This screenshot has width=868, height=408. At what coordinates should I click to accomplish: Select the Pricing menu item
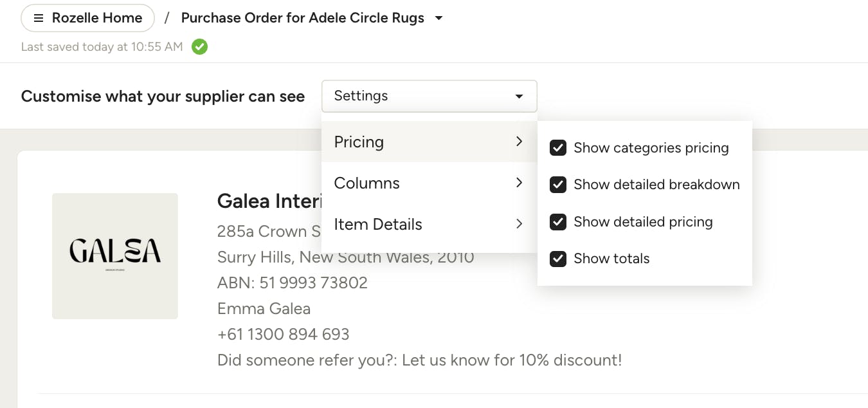tap(429, 142)
